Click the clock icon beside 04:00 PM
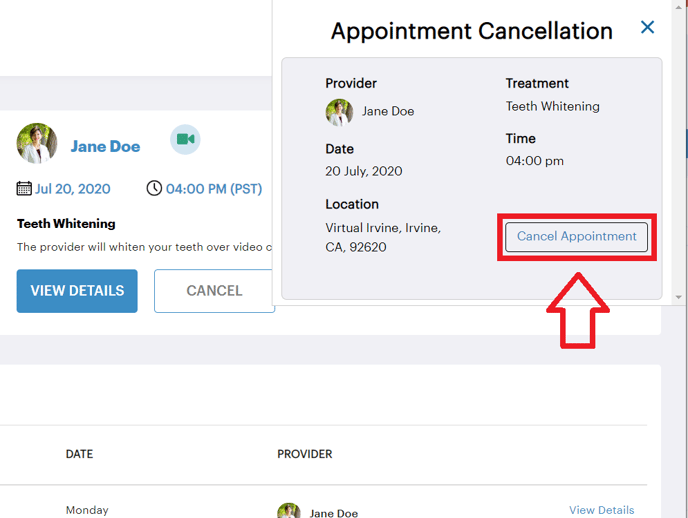Image resolution: width=688 pixels, height=518 pixels. (154, 188)
